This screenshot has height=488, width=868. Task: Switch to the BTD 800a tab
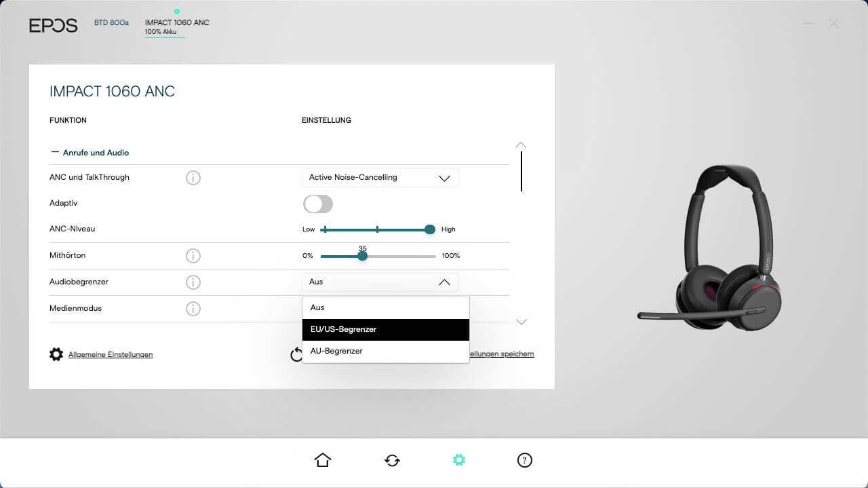click(x=111, y=23)
